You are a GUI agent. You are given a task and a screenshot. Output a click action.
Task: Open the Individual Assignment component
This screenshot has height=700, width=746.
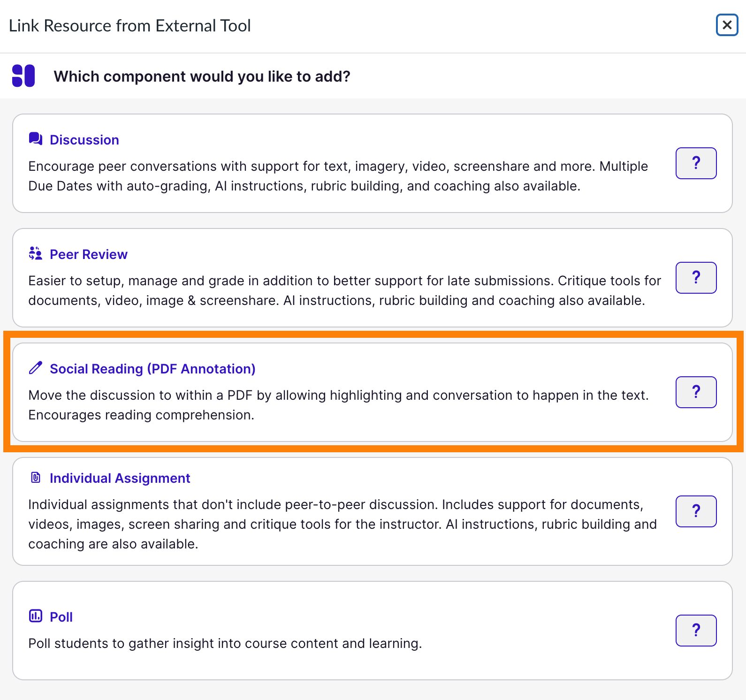click(120, 478)
